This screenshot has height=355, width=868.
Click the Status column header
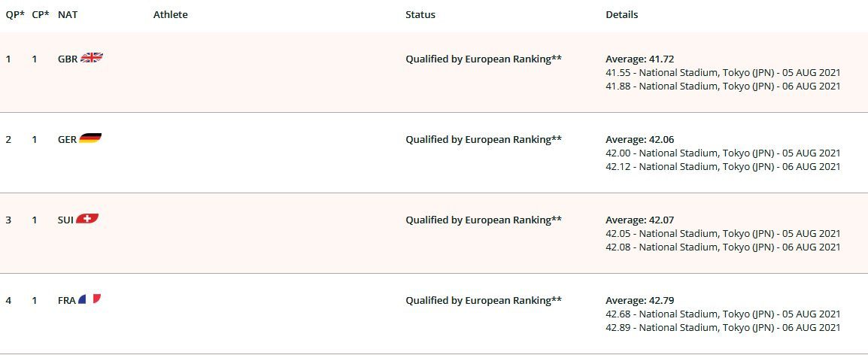[420, 15]
